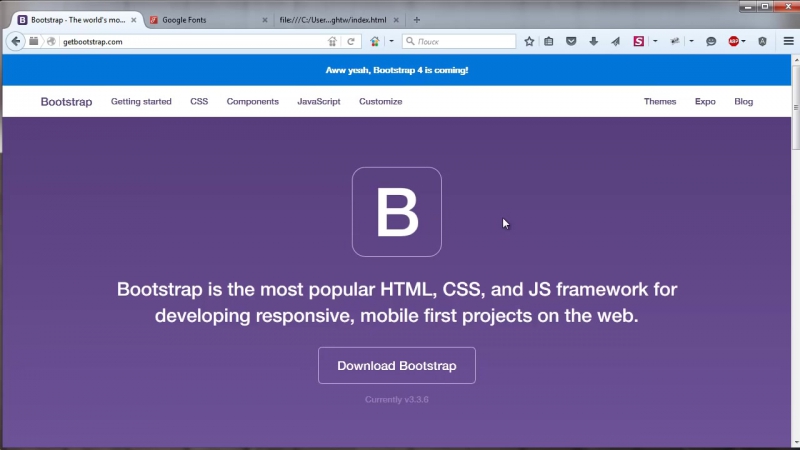Open the bookmarks list icon

(548, 41)
